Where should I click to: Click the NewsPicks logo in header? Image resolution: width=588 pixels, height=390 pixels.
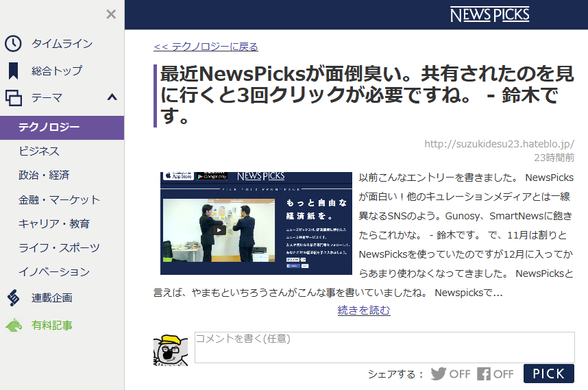[x=490, y=14]
